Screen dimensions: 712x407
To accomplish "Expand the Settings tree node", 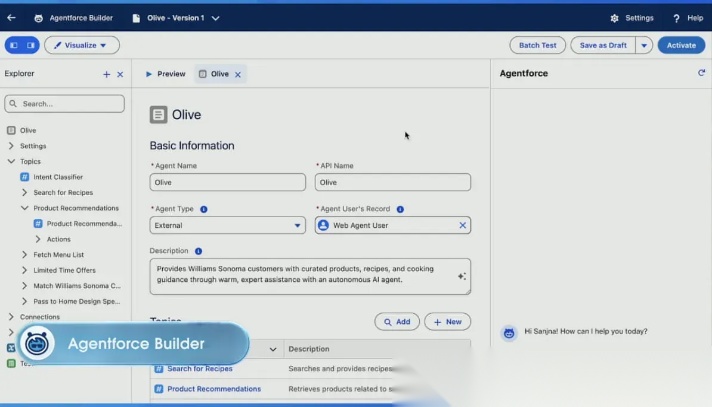I will (x=11, y=146).
